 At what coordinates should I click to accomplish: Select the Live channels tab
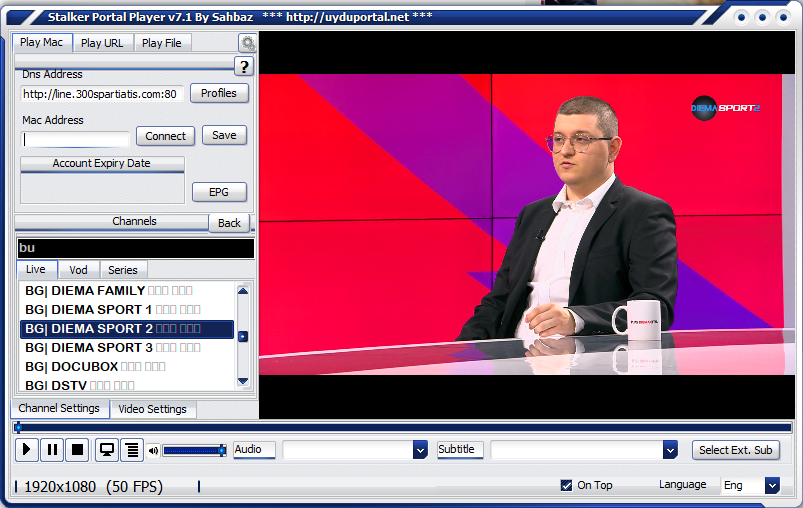click(x=36, y=269)
